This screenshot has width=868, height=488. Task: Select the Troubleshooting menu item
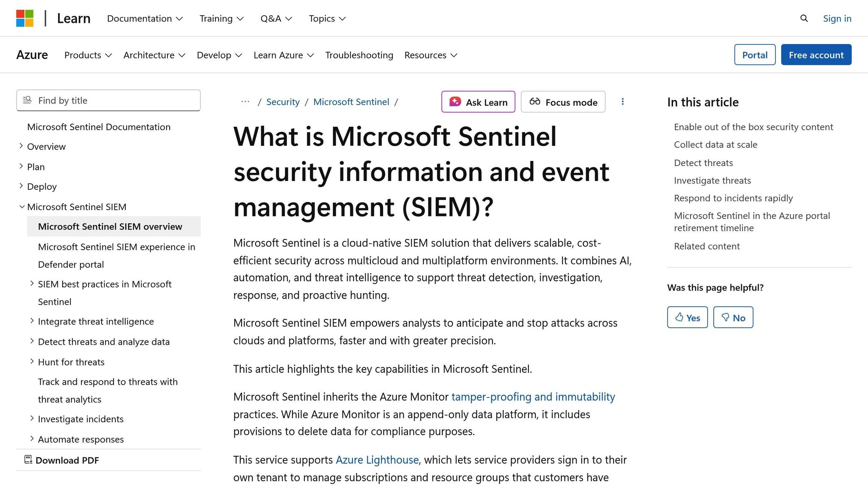click(359, 55)
